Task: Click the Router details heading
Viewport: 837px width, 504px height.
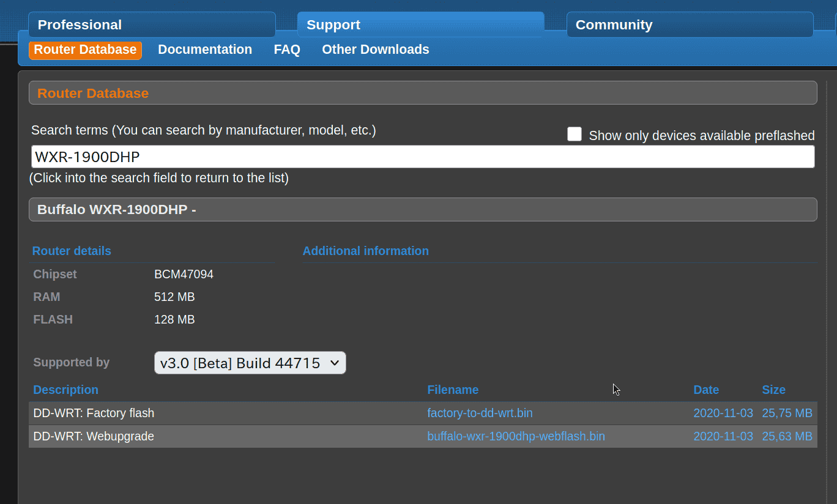Action: click(72, 251)
